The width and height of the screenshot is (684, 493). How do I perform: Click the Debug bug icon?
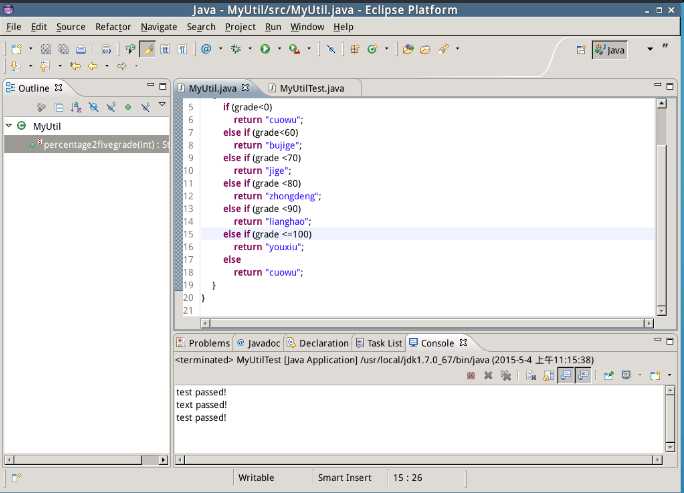pos(236,49)
